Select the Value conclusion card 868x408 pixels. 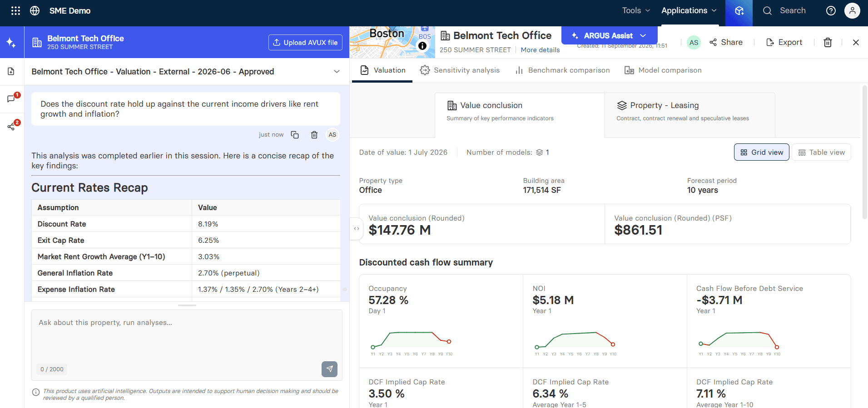coord(520,115)
